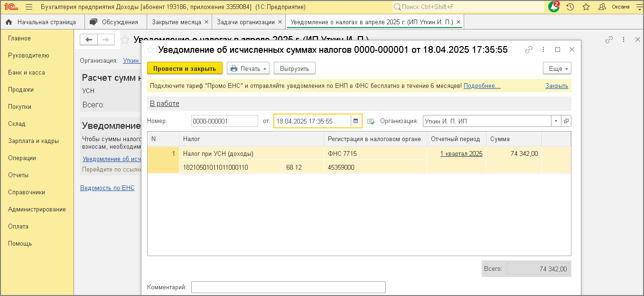
Task: Open organization record button
Action: point(566,121)
